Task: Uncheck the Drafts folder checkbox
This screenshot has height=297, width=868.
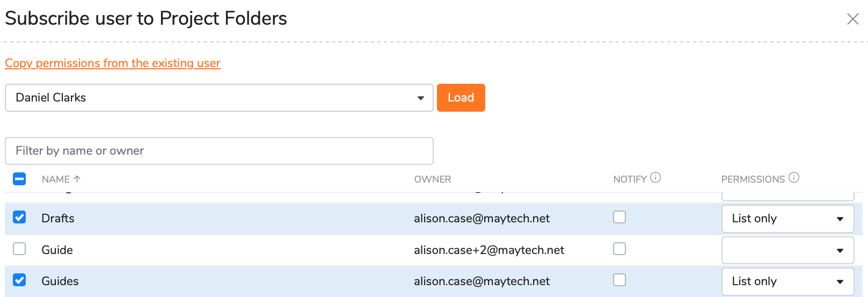Action: point(19,218)
